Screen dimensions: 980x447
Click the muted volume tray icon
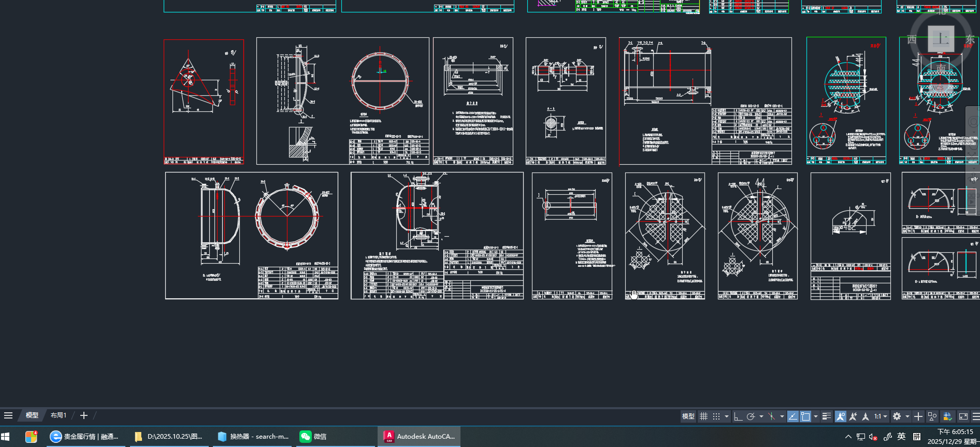coord(873,437)
